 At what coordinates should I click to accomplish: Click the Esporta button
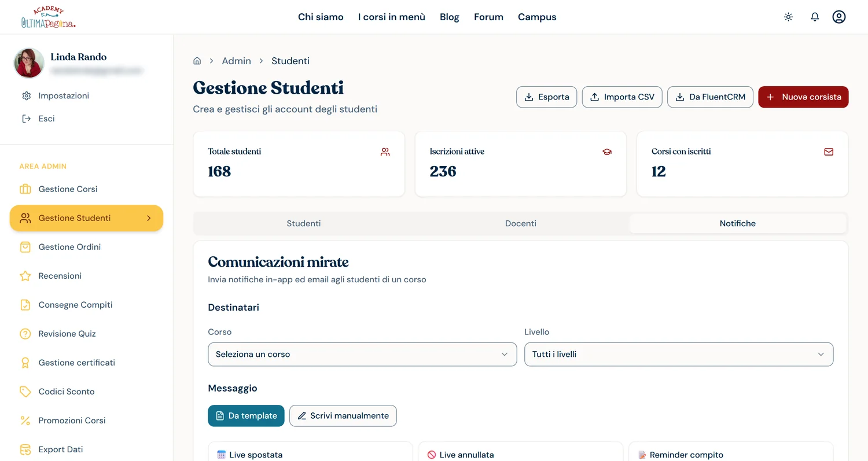coord(547,97)
